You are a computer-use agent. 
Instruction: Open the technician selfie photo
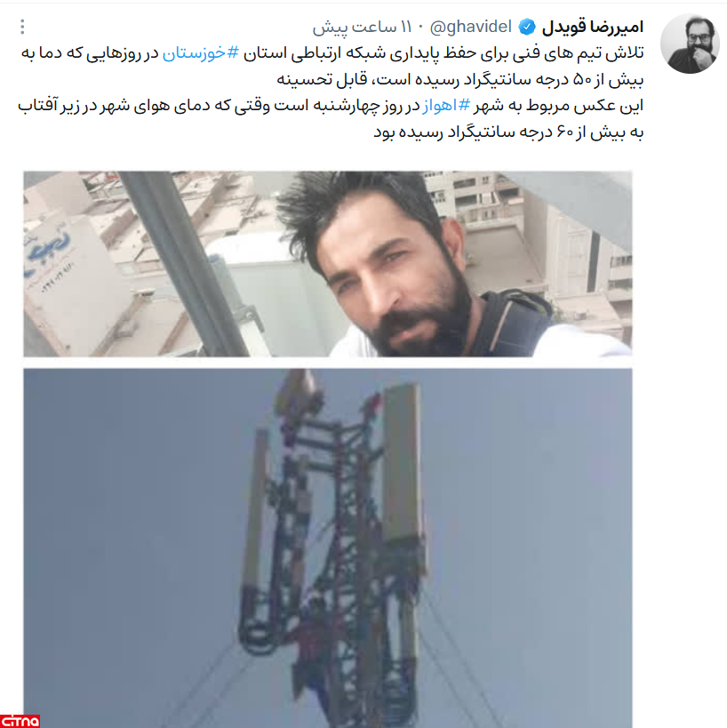pyautogui.click(x=328, y=264)
